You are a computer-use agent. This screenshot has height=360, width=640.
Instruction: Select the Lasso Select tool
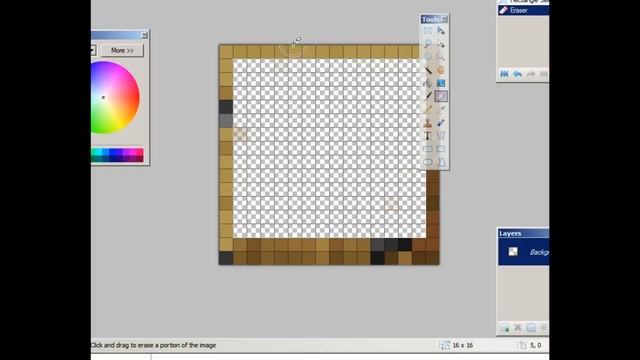click(427, 44)
